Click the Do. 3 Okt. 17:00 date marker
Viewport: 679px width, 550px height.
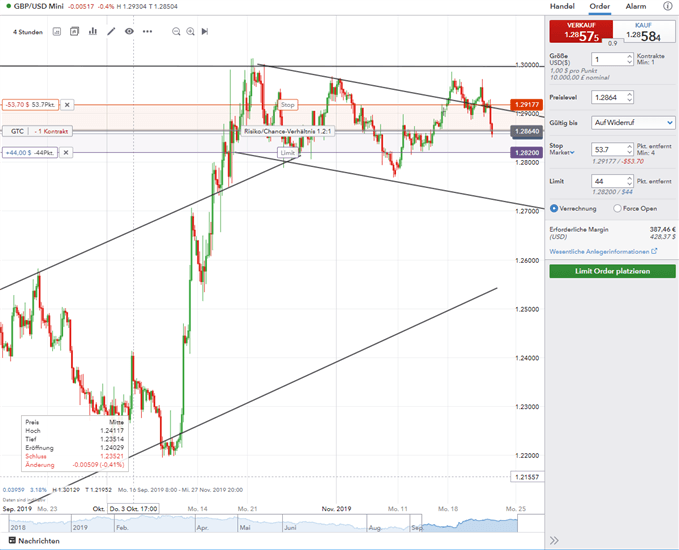pos(133,508)
